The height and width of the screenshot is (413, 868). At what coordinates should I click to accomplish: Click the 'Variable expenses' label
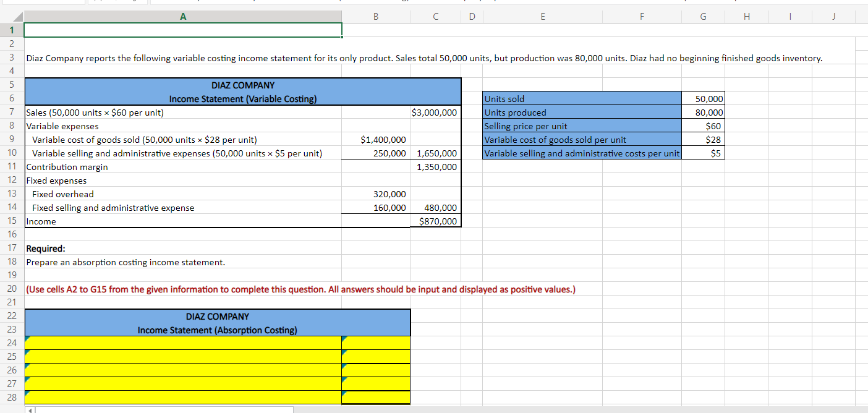click(x=62, y=126)
